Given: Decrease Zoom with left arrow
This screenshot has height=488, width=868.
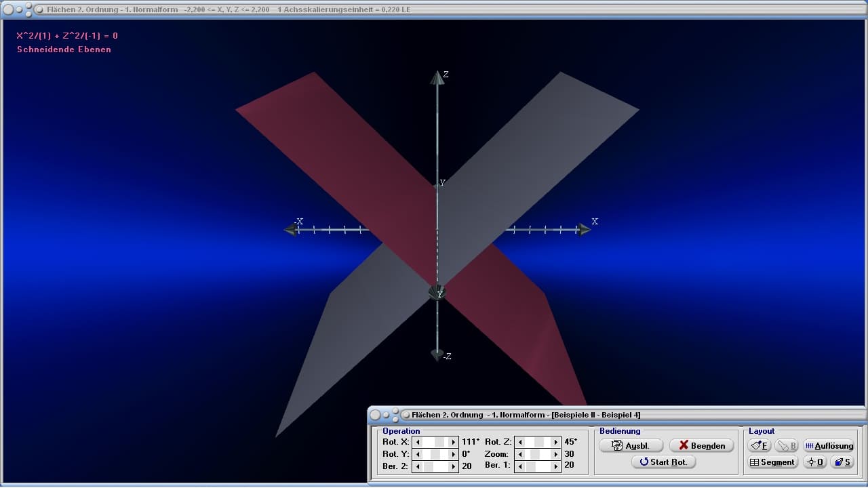Looking at the screenshot, I should coord(519,454).
